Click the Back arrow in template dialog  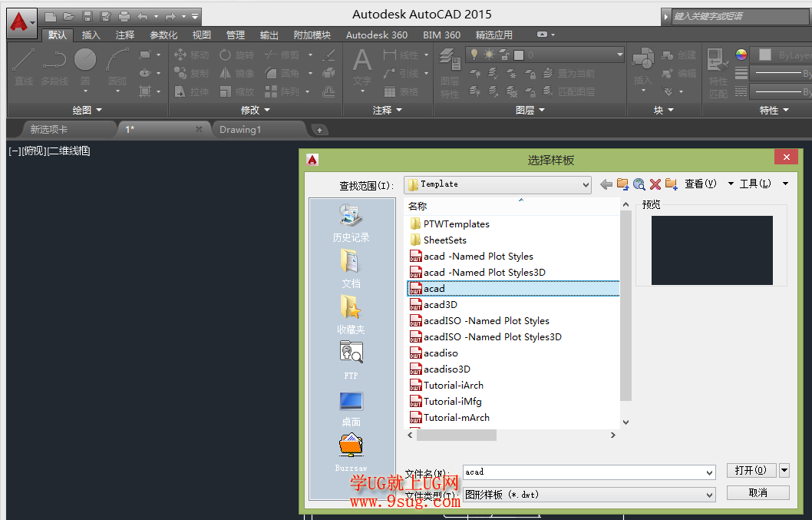pyautogui.click(x=606, y=184)
